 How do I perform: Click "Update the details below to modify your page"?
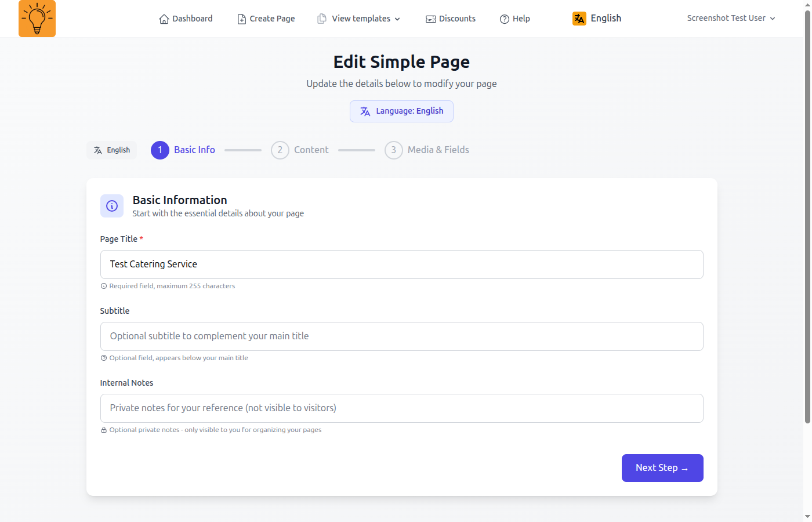[x=401, y=84]
